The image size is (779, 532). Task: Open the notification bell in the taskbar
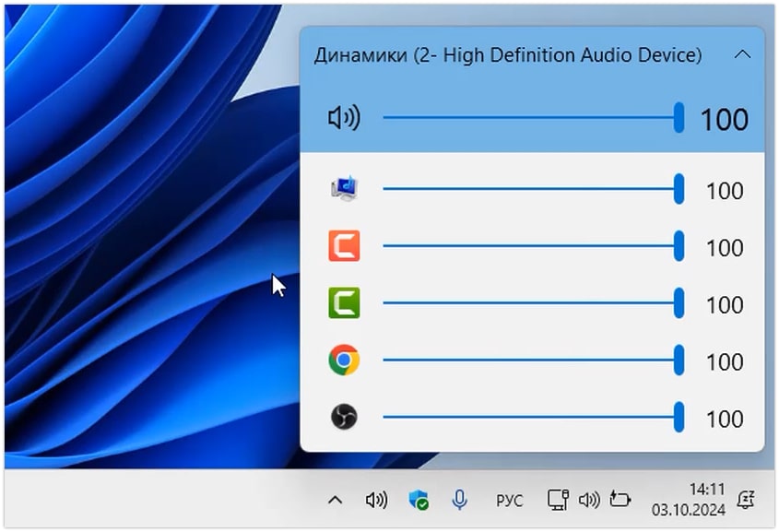[746, 500]
